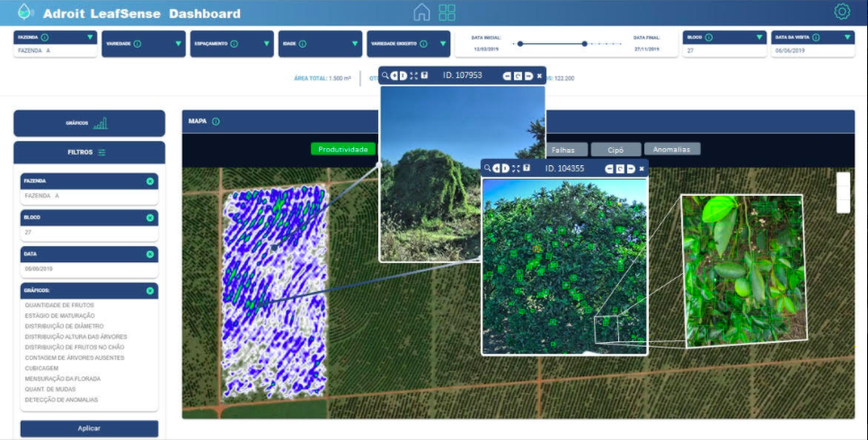Screen dimensions: 868x440
Task: Click save icon in ID. 104355 popup
Action: 527,168
